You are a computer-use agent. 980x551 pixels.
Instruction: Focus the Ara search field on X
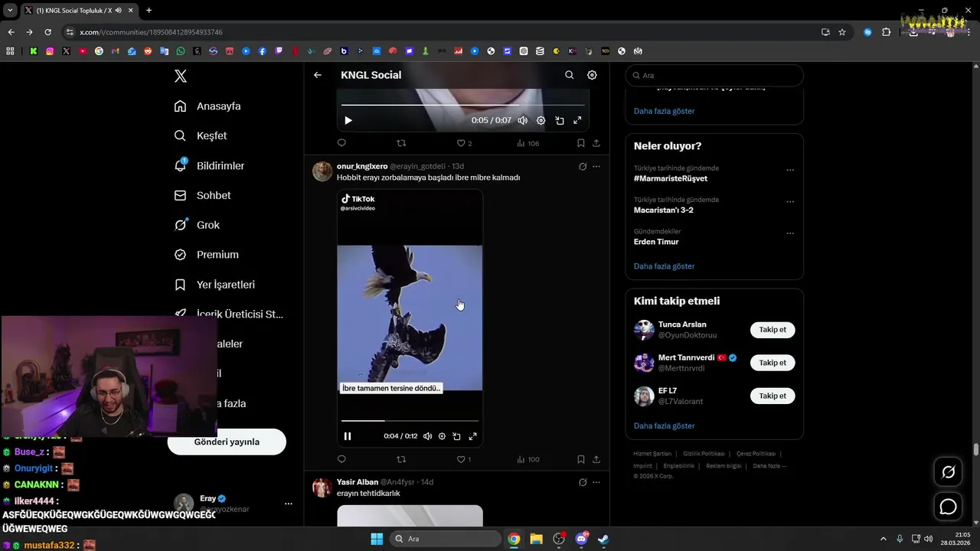click(714, 76)
